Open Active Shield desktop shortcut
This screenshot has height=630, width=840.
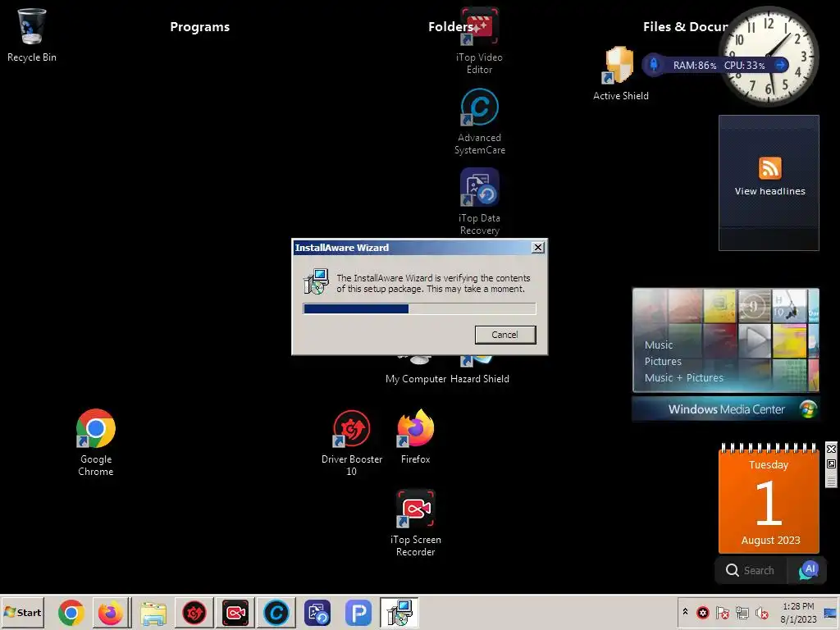coord(620,74)
